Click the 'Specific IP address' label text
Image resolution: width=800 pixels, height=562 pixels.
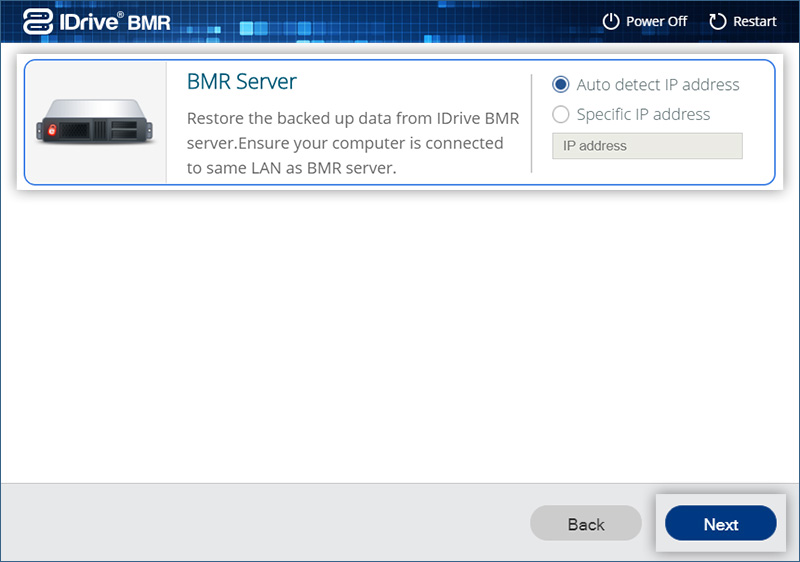[643, 114]
